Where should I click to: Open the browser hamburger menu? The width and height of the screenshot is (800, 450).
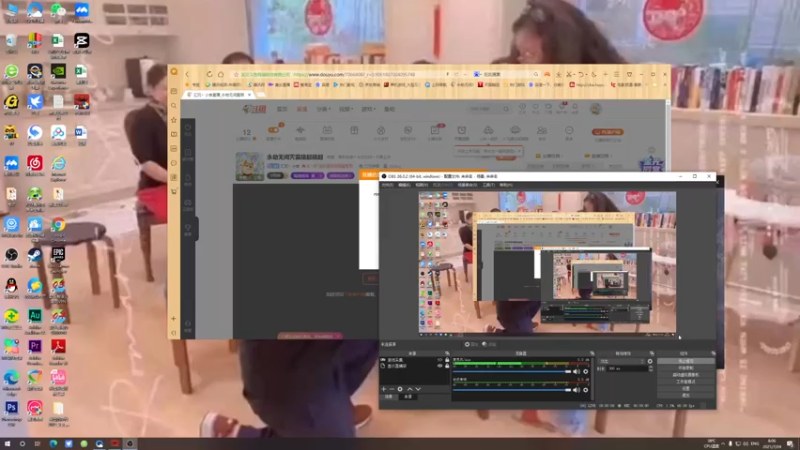point(617,74)
